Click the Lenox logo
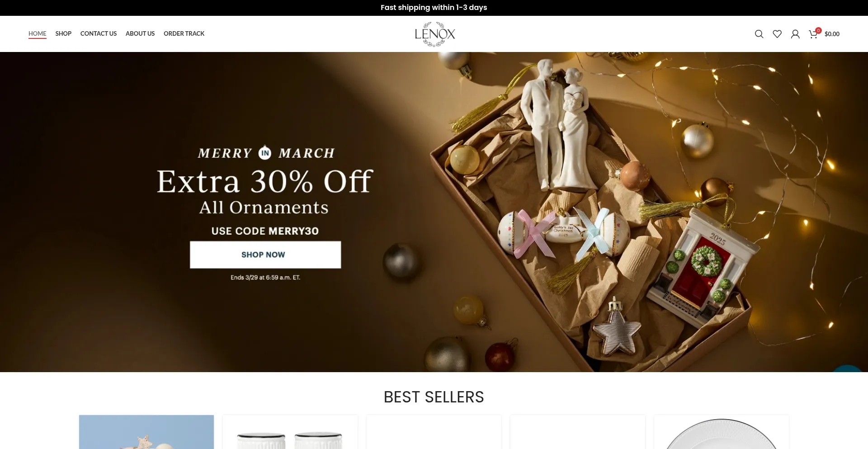 435,34
